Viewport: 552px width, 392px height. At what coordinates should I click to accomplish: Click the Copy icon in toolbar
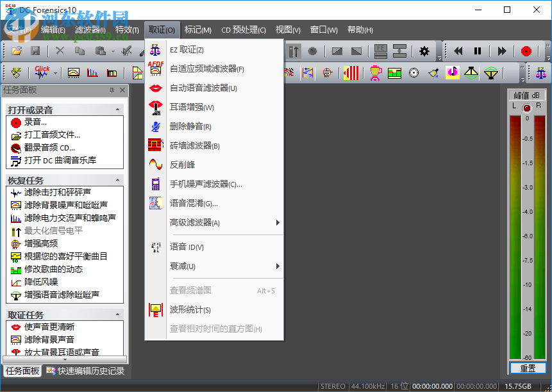[x=80, y=51]
